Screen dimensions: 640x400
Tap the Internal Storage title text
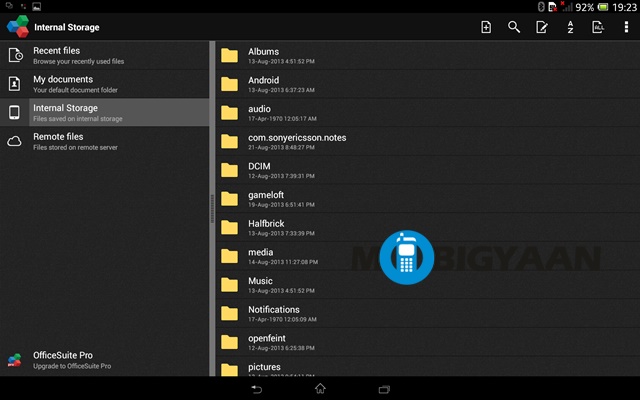(67, 27)
